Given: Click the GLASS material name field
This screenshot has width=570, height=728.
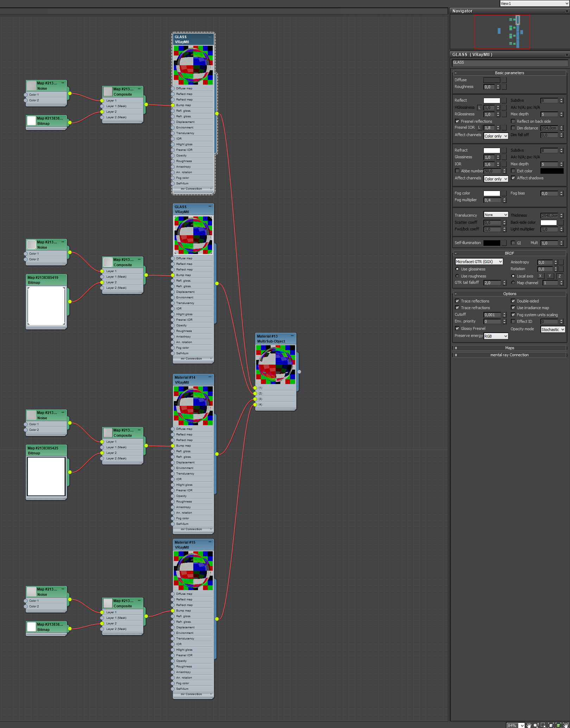Looking at the screenshot, I should point(509,63).
